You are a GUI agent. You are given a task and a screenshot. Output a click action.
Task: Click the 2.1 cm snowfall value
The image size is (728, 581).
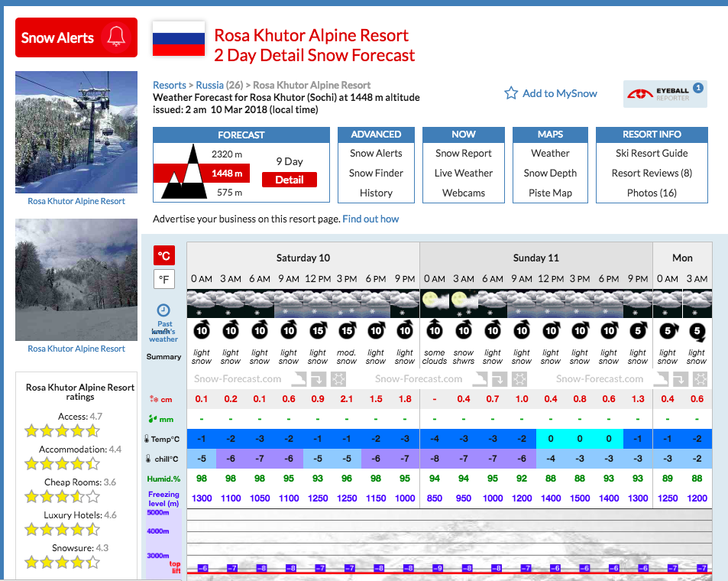coord(346,399)
